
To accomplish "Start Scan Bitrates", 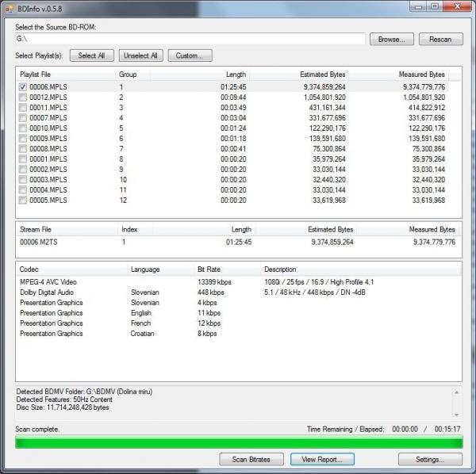I will pos(251,459).
